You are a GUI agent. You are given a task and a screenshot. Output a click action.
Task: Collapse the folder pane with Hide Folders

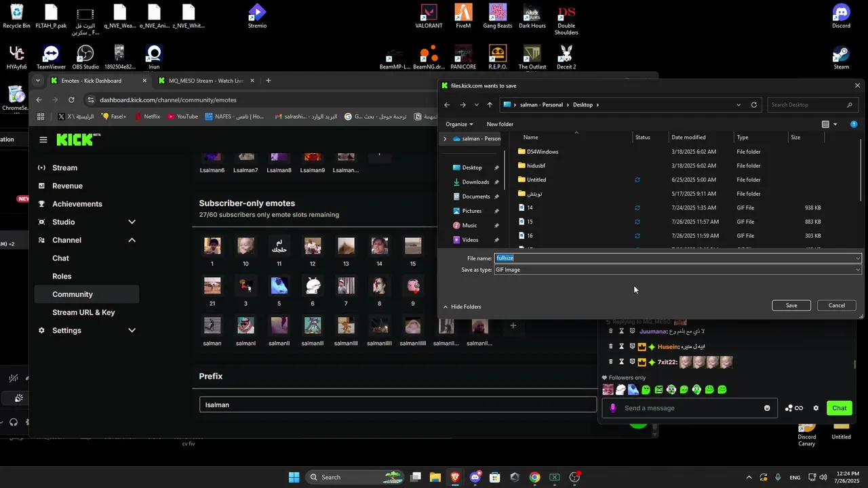point(462,307)
